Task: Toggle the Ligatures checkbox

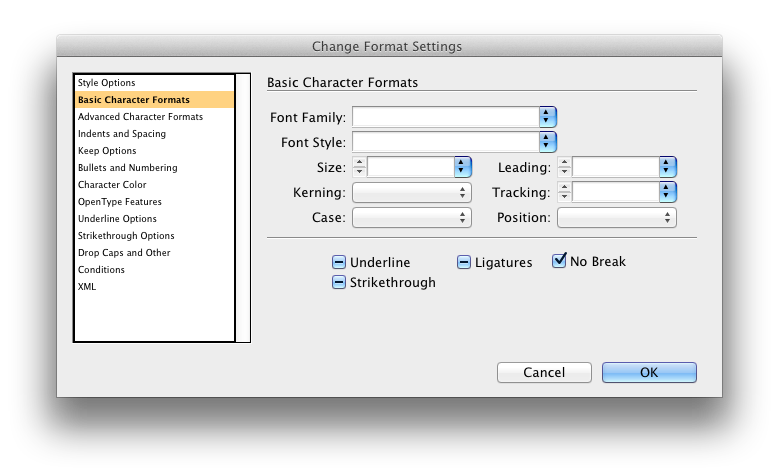Action: pyautogui.click(x=464, y=262)
